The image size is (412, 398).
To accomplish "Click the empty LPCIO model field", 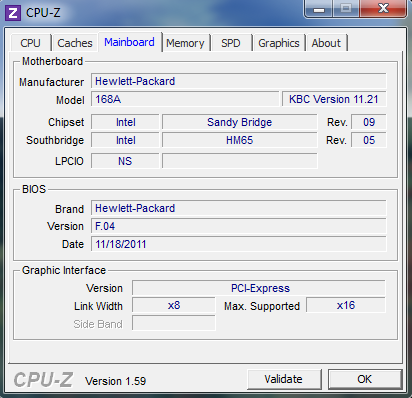I will [239, 161].
